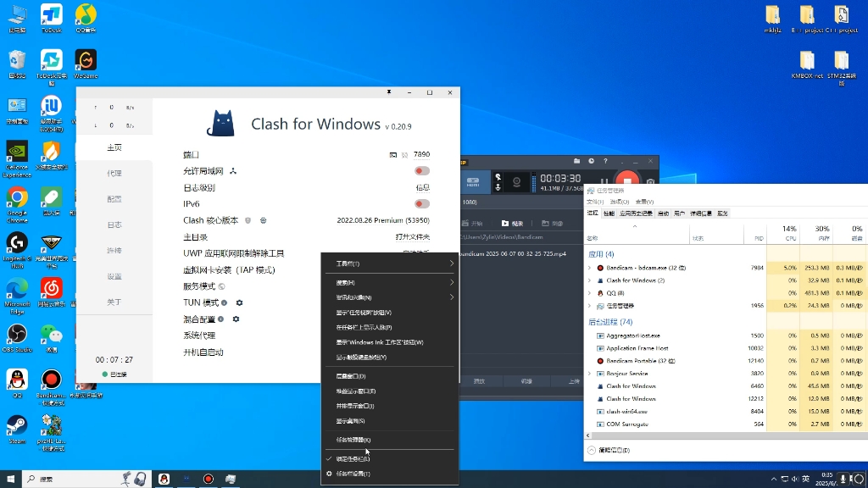Open the Recycle Bin desktop icon
Image resolution: width=868 pixels, height=488 pixels.
coord(17,64)
